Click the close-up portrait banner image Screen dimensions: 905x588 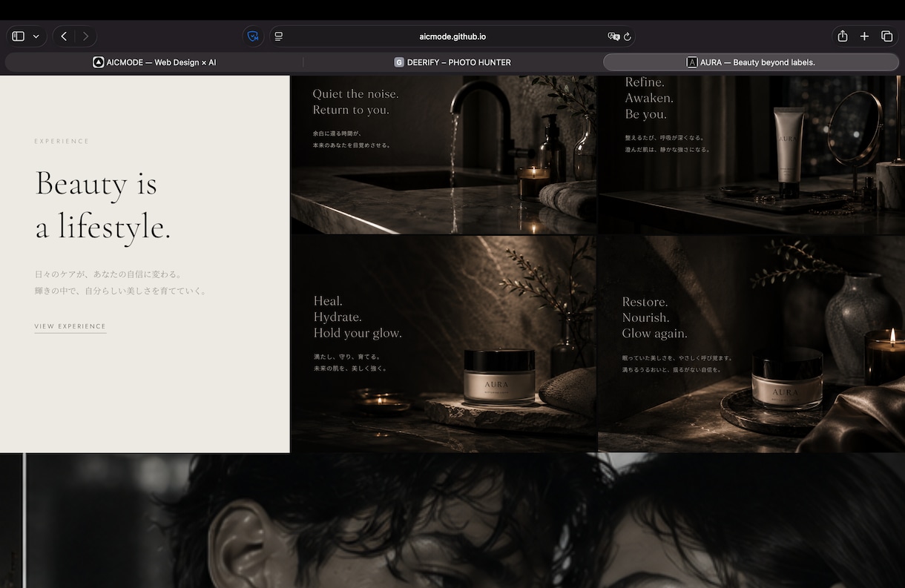(x=452, y=521)
